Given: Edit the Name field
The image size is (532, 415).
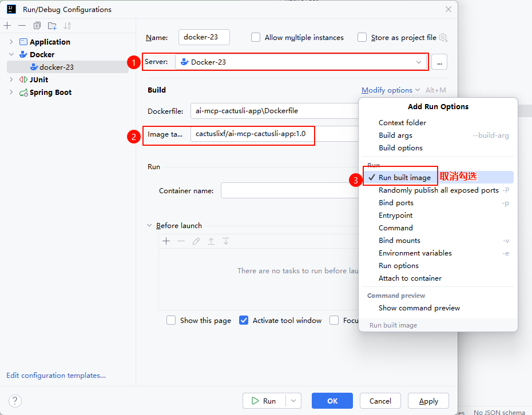Looking at the screenshot, I should tap(204, 37).
